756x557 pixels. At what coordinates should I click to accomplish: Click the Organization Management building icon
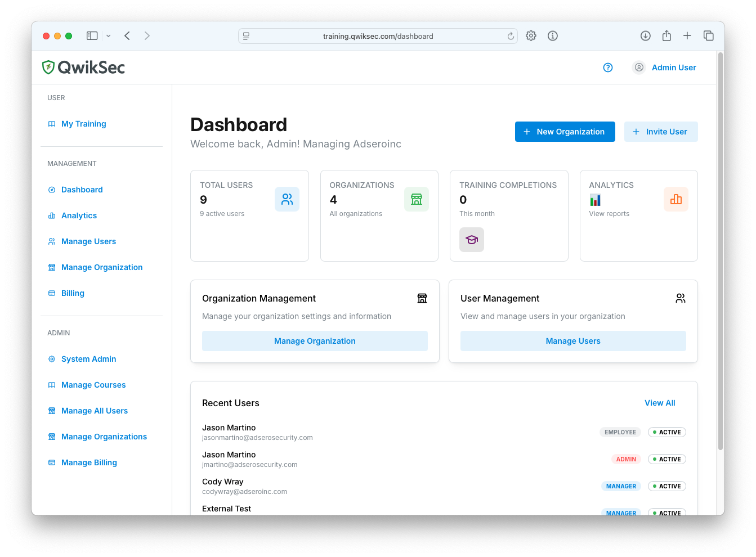click(x=422, y=298)
